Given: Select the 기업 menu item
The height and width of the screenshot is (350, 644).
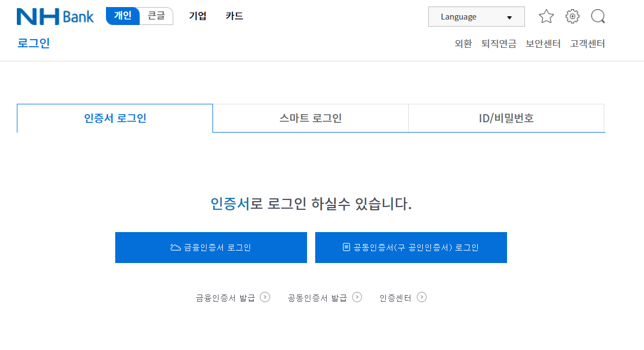Looking at the screenshot, I should pos(198,16).
